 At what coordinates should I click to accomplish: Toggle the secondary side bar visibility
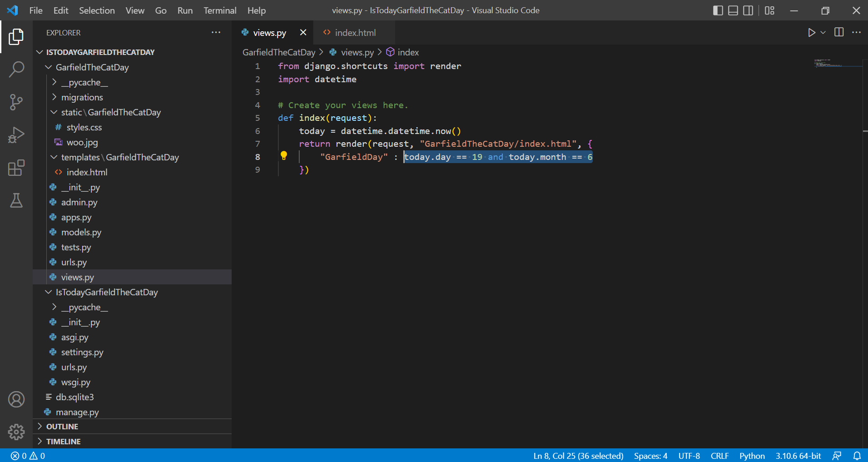pyautogui.click(x=748, y=10)
